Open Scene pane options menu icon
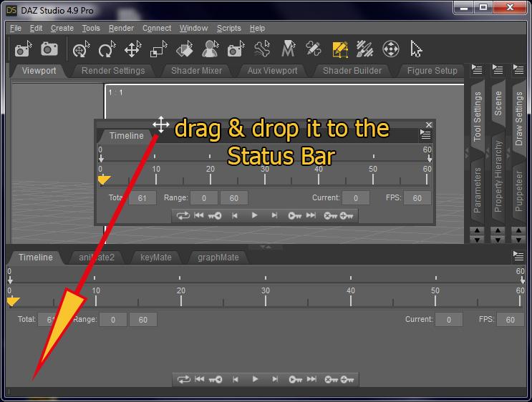This screenshot has width=532, height=402. click(x=498, y=69)
